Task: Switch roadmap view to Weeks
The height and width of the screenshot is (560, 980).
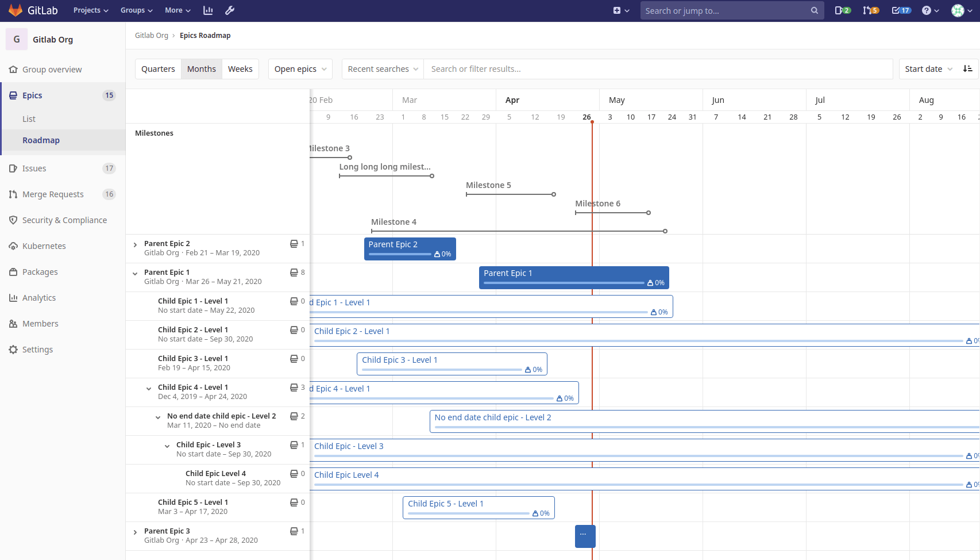Action: click(240, 68)
